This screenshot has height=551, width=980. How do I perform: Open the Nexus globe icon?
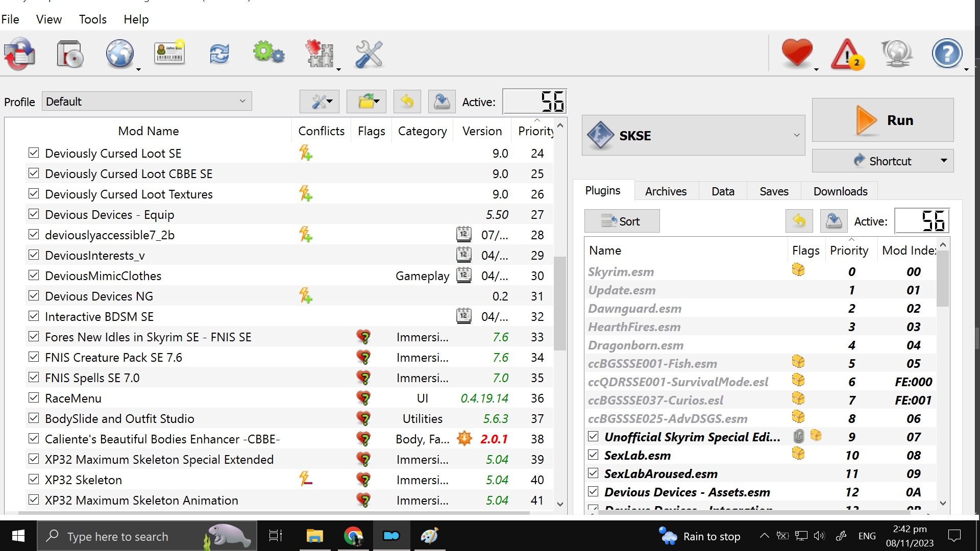(x=120, y=54)
